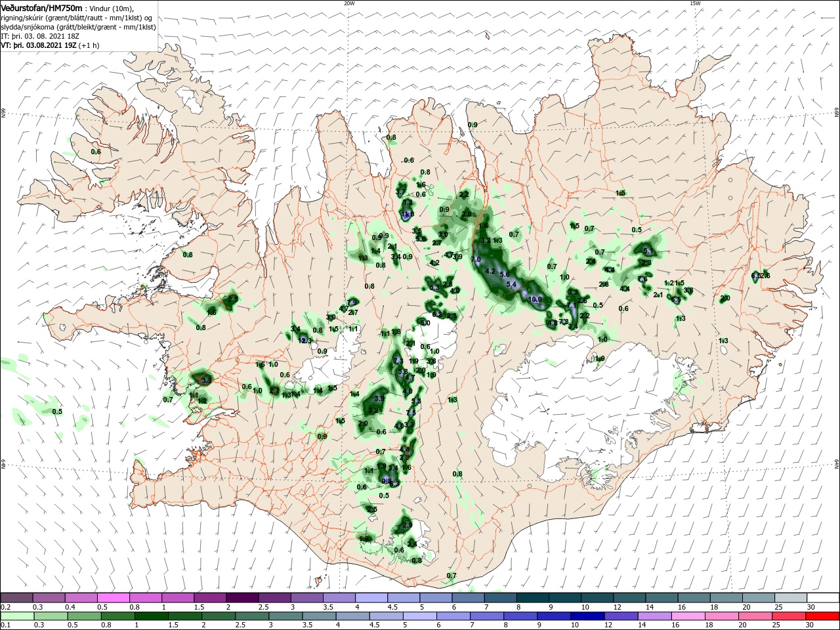
Task: Click the 7.0 precipitation value on the map
Action: 476,260
